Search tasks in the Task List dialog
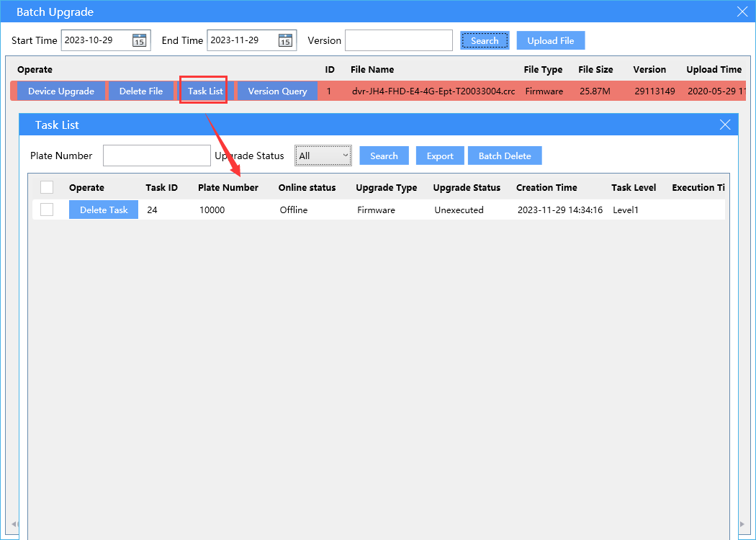Viewport: 756px width, 540px height. coord(384,156)
